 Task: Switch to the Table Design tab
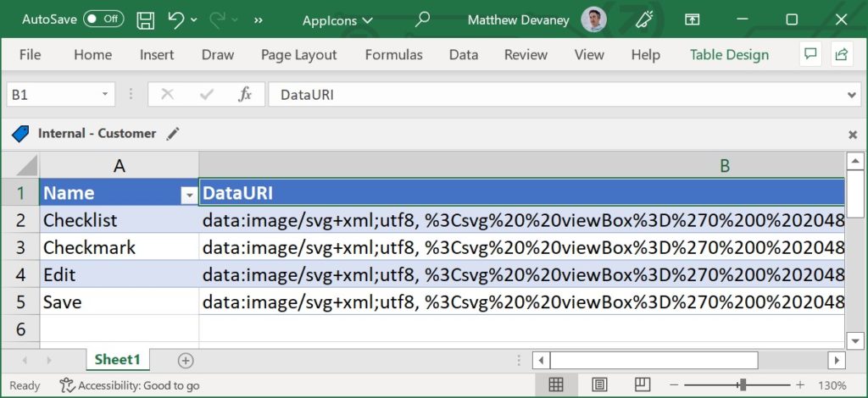point(729,55)
